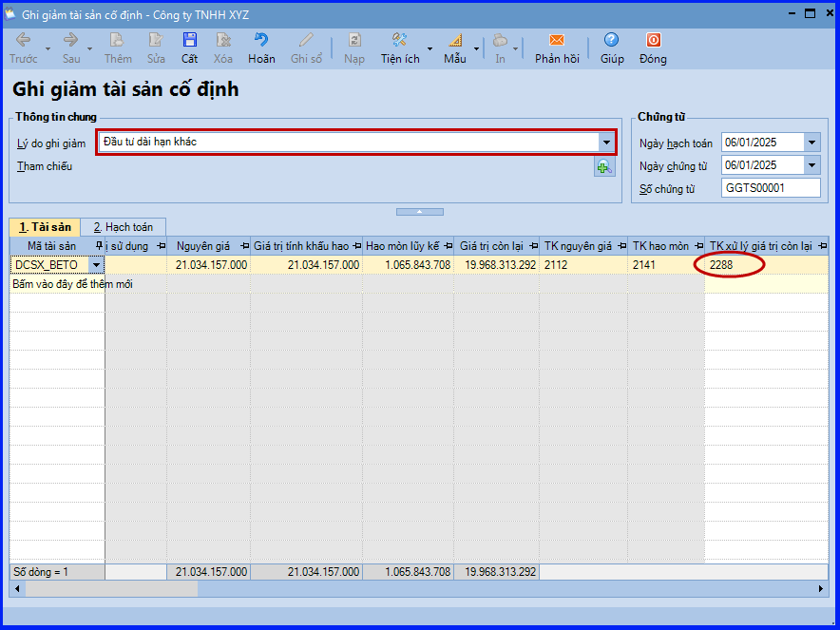The width and height of the screenshot is (840, 630).
Task: Toggle the pin on Mã tài sản column
Action: click(99, 246)
